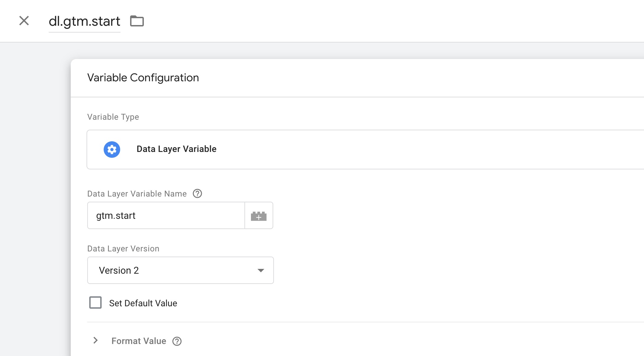
Task: Click the Version 2 text in dropdown
Action: (x=119, y=271)
